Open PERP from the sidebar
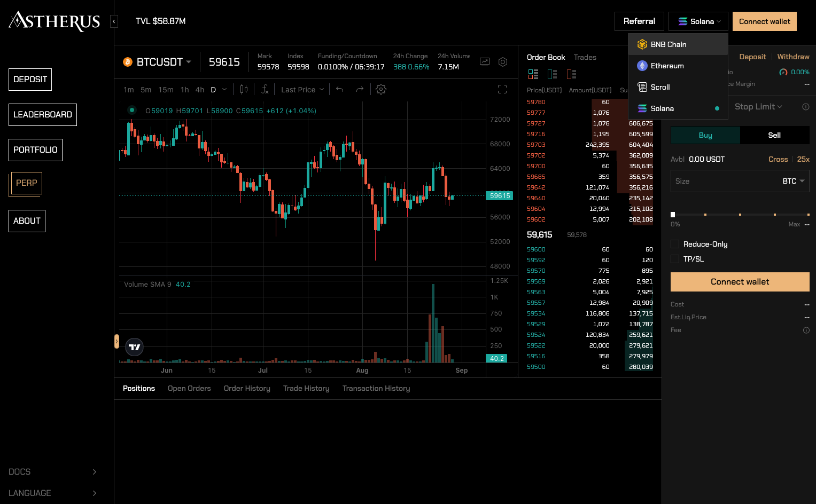The image size is (816, 504). click(x=27, y=183)
